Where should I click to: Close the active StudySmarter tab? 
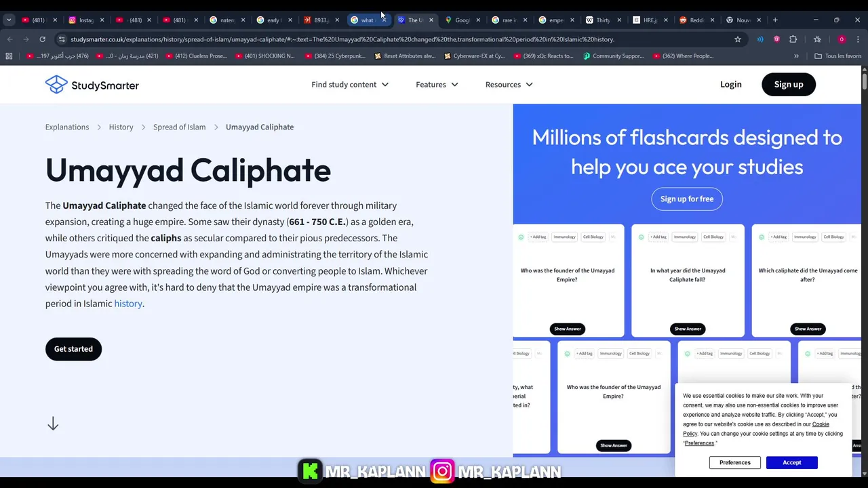tap(431, 20)
